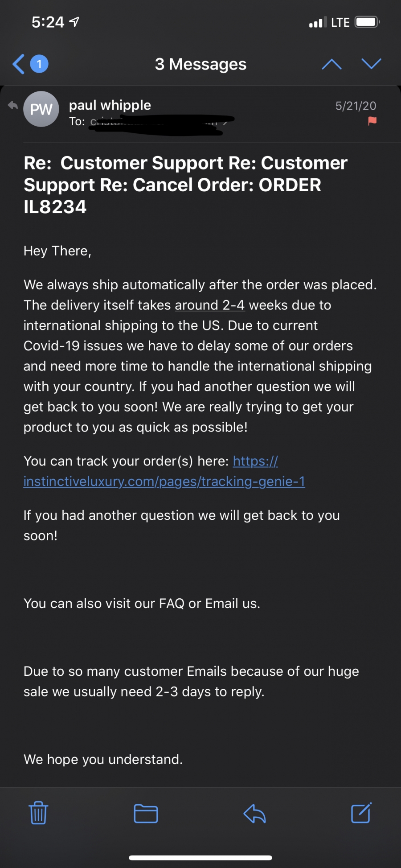Open the instinctiveluxury.com tracking-genie link
Viewport: 401px width, 868px height.
(164, 471)
